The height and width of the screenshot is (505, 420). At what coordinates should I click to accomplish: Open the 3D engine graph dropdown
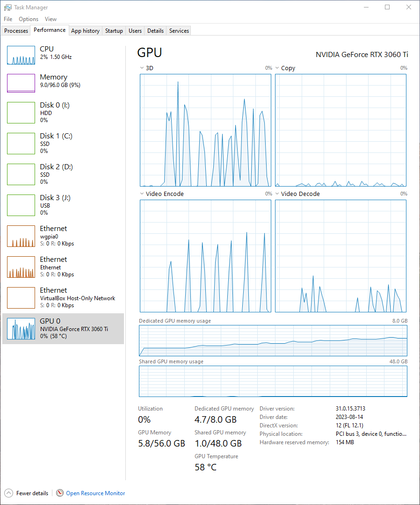pos(142,68)
